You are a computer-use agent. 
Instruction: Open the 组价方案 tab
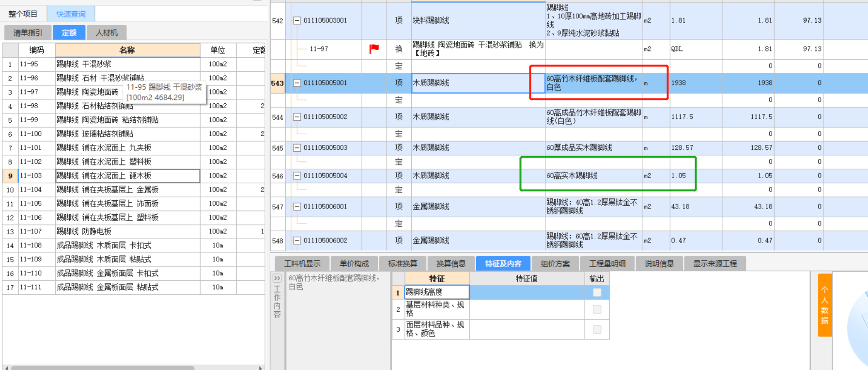point(555,263)
